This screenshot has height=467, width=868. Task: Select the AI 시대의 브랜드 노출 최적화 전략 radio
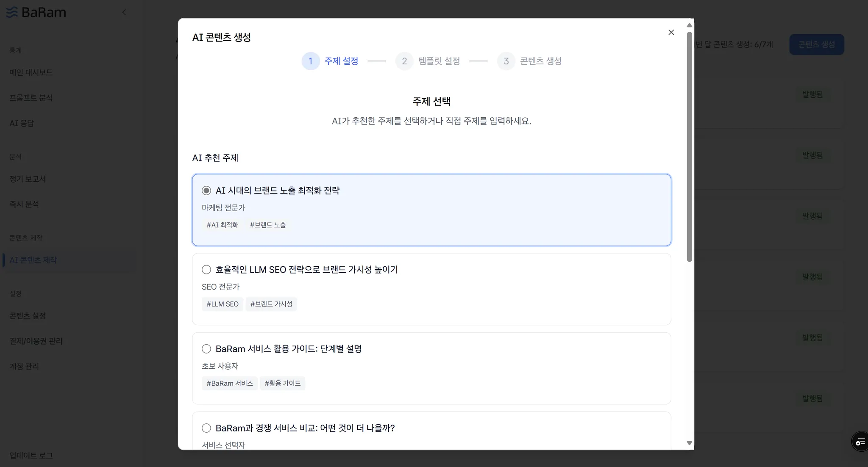pyautogui.click(x=206, y=191)
